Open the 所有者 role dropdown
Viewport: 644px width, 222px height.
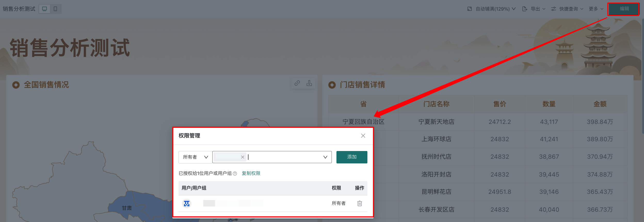pos(195,157)
